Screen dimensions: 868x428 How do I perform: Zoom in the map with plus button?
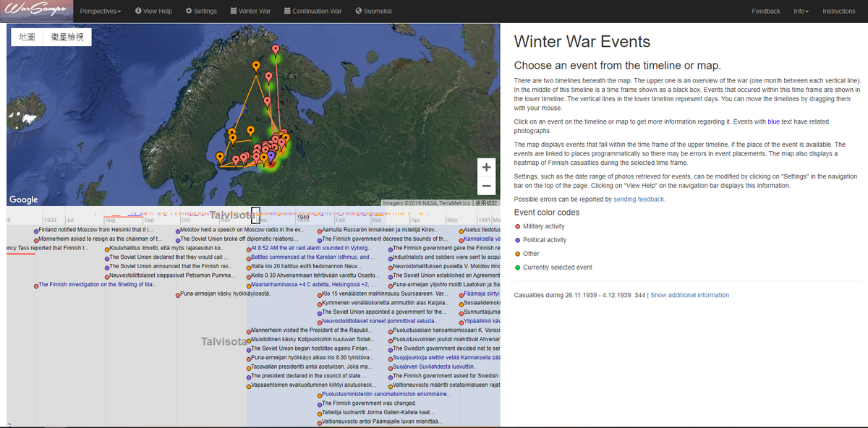coord(486,167)
